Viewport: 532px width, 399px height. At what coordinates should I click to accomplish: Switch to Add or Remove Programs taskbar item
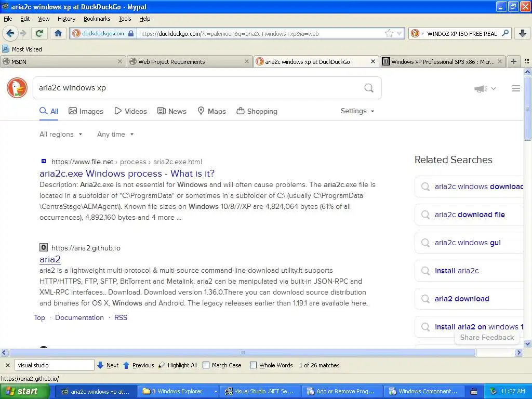click(342, 392)
